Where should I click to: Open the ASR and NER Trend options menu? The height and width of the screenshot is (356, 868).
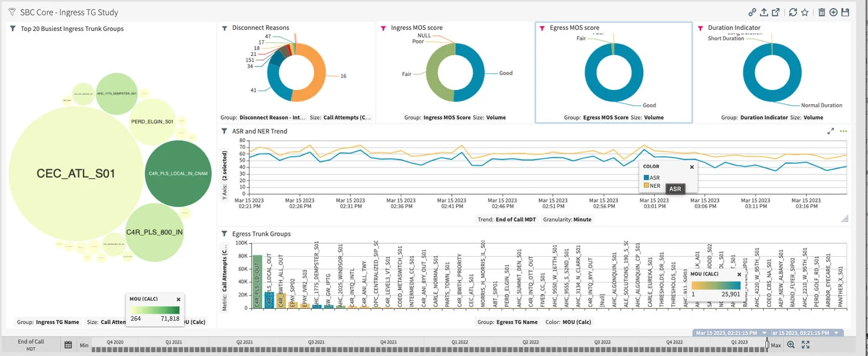[843, 131]
